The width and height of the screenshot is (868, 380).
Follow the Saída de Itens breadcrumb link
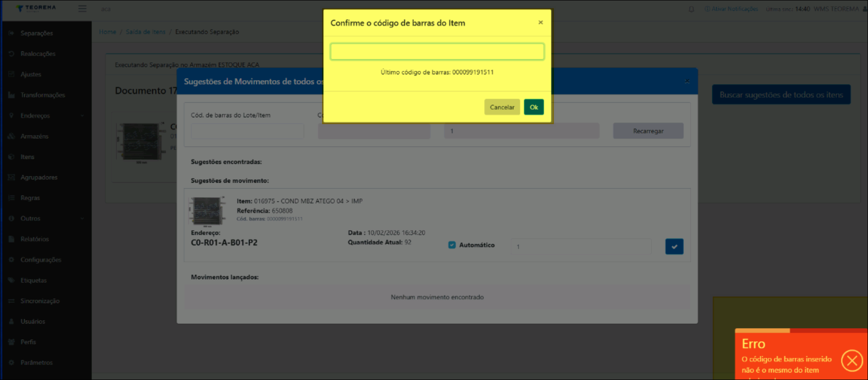[x=146, y=32]
